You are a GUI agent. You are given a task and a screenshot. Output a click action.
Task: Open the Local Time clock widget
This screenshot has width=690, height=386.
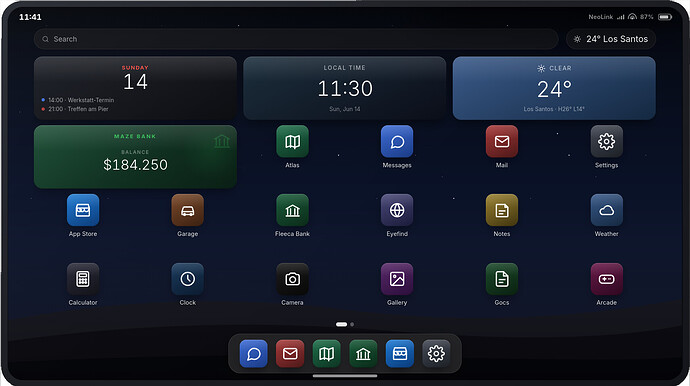point(345,88)
